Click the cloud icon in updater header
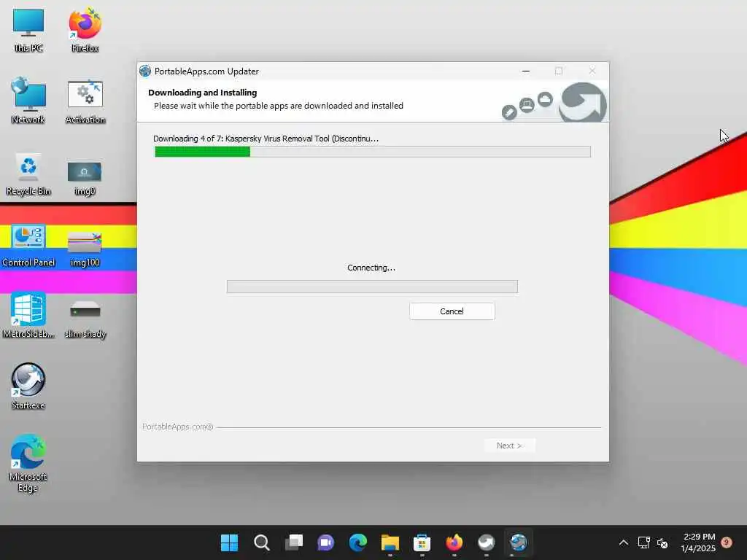This screenshot has height=560, width=747. [x=545, y=99]
